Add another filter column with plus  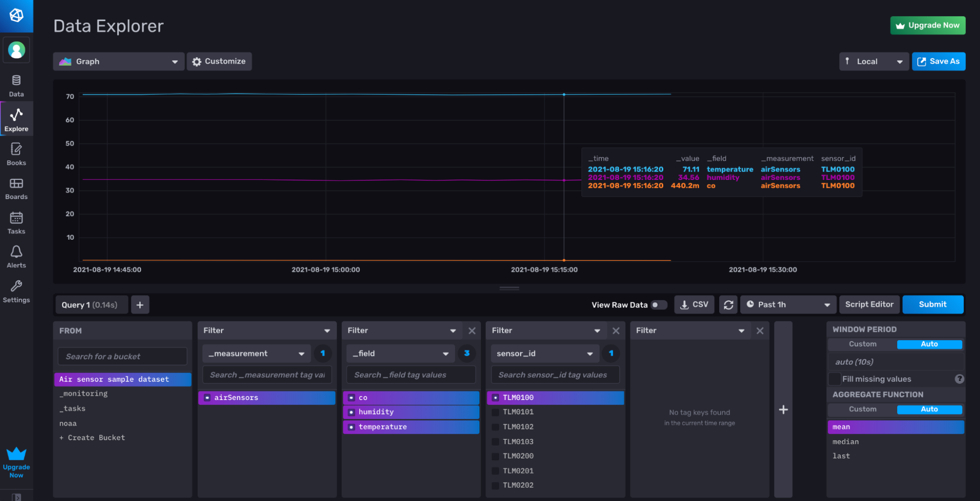coord(783,409)
